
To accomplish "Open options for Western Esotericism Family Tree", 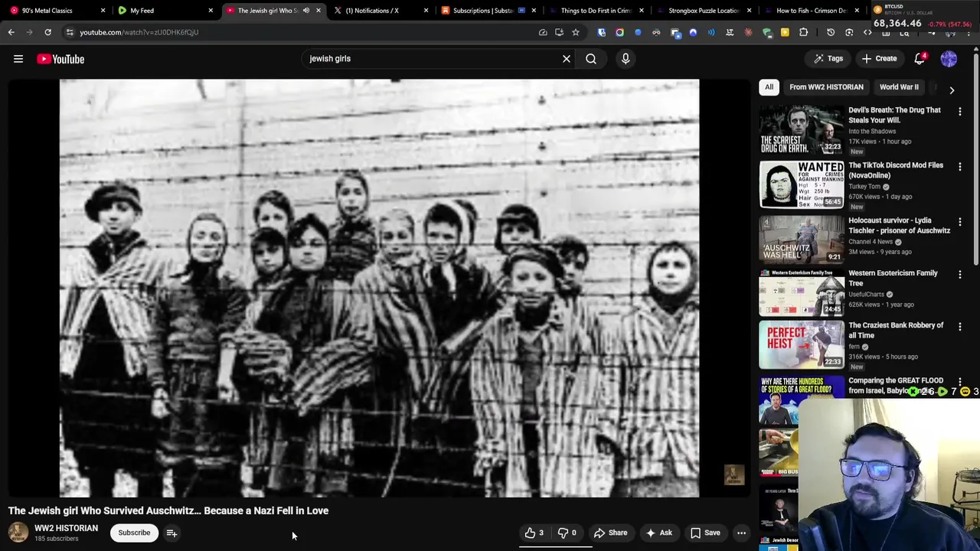I will coord(960,274).
